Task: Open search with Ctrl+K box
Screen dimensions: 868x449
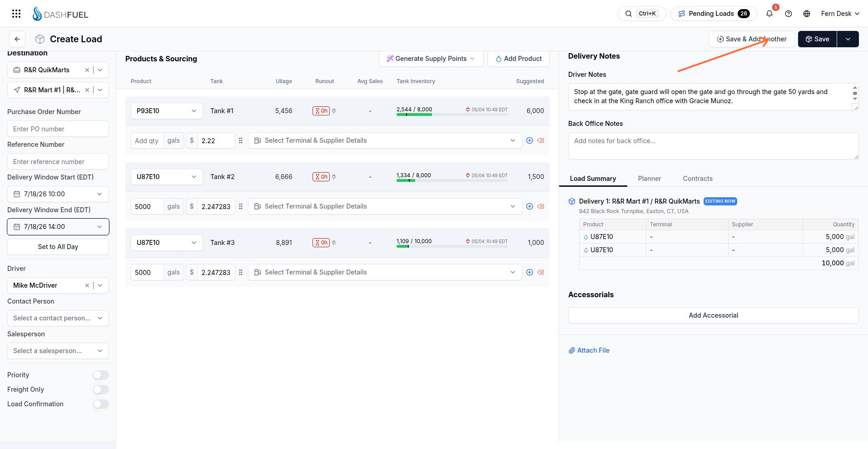Action: click(x=641, y=14)
